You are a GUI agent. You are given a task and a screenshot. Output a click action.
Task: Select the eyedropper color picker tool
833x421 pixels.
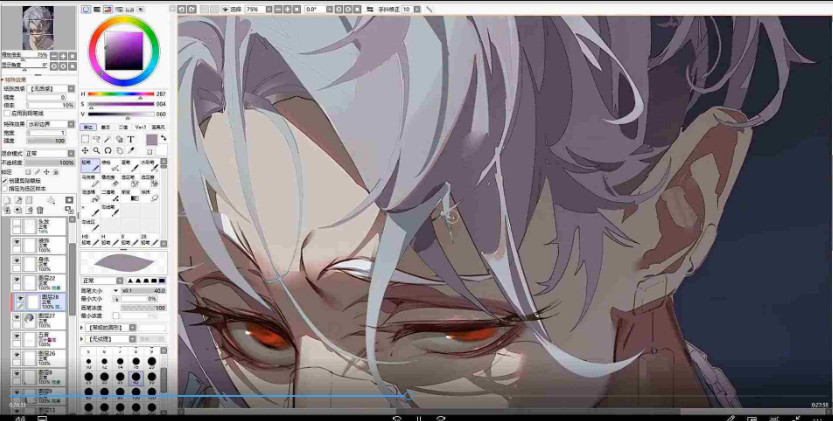point(131,150)
